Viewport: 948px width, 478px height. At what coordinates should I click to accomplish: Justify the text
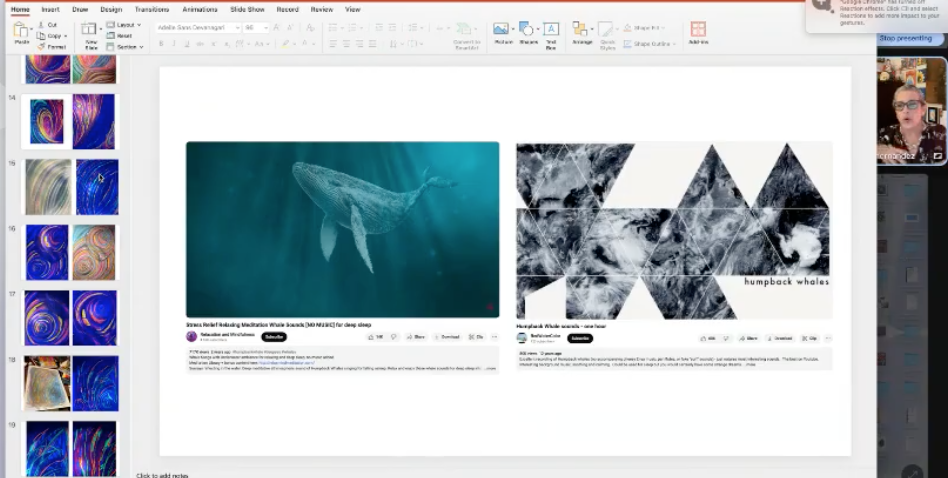(372, 44)
